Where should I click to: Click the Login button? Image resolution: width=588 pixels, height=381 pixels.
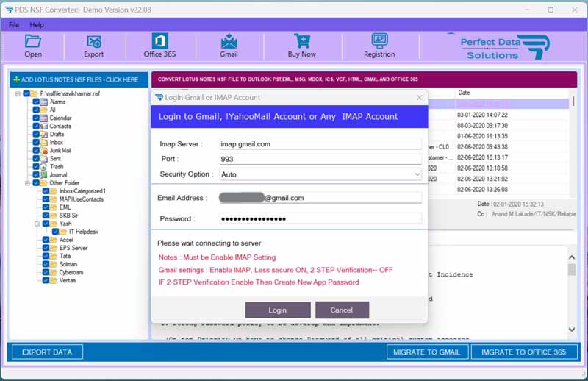278,310
